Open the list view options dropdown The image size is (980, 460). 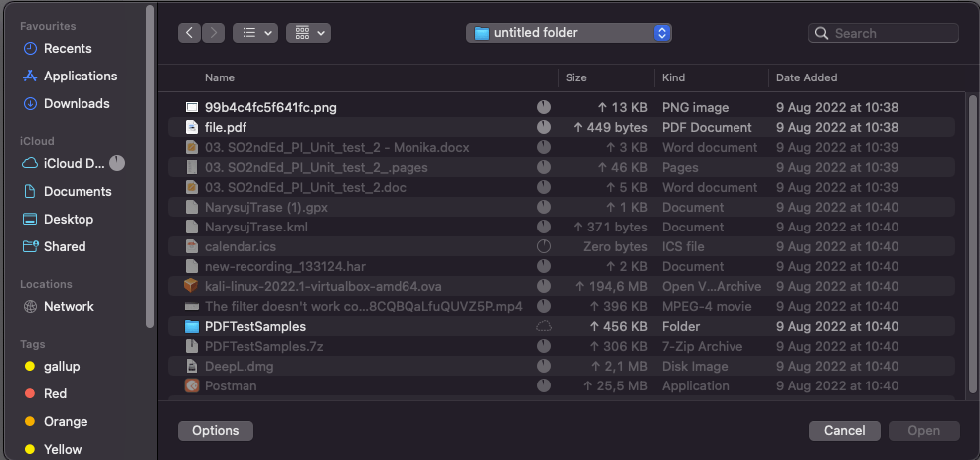[x=255, y=33]
